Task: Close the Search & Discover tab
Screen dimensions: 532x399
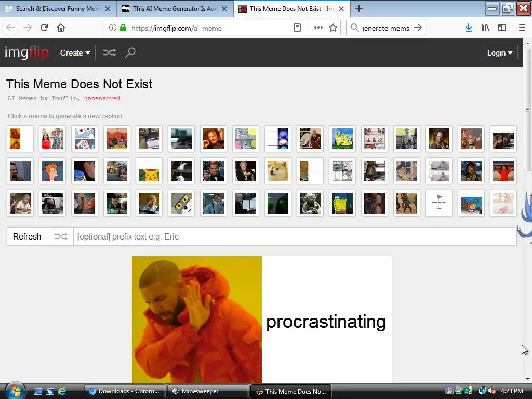Action: (x=108, y=9)
